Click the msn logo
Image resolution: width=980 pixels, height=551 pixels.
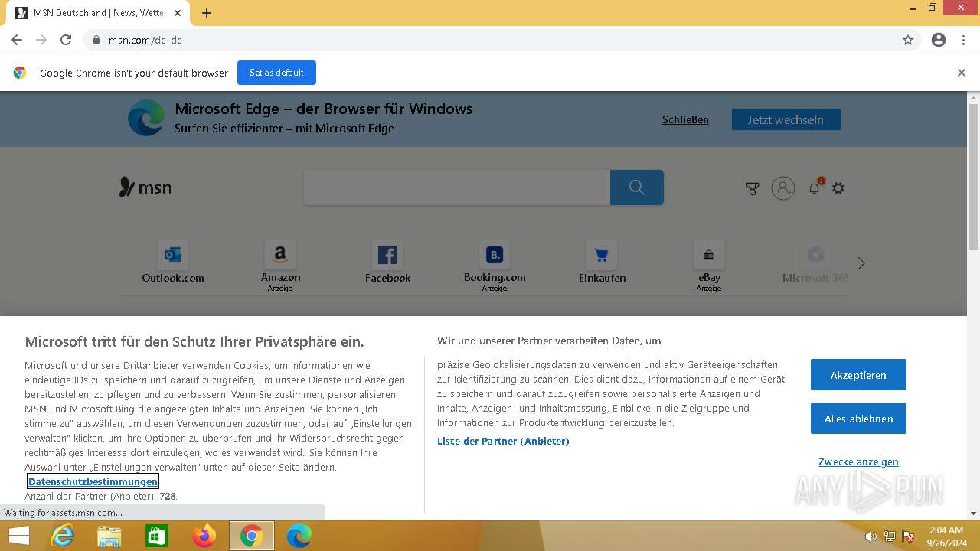pos(145,187)
